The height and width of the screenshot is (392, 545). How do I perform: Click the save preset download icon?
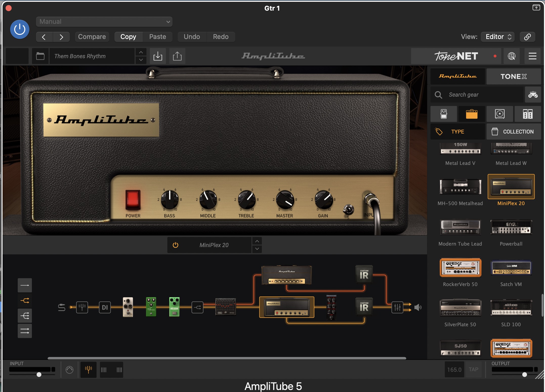(158, 56)
